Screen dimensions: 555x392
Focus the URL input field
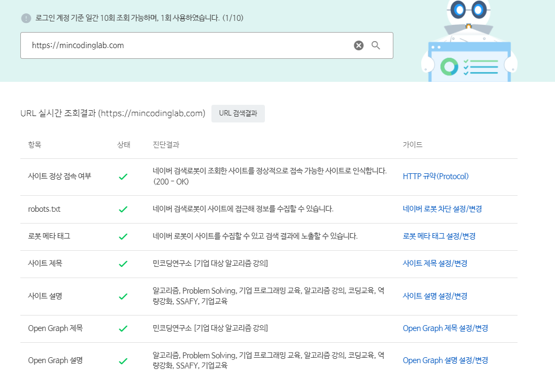(x=207, y=45)
